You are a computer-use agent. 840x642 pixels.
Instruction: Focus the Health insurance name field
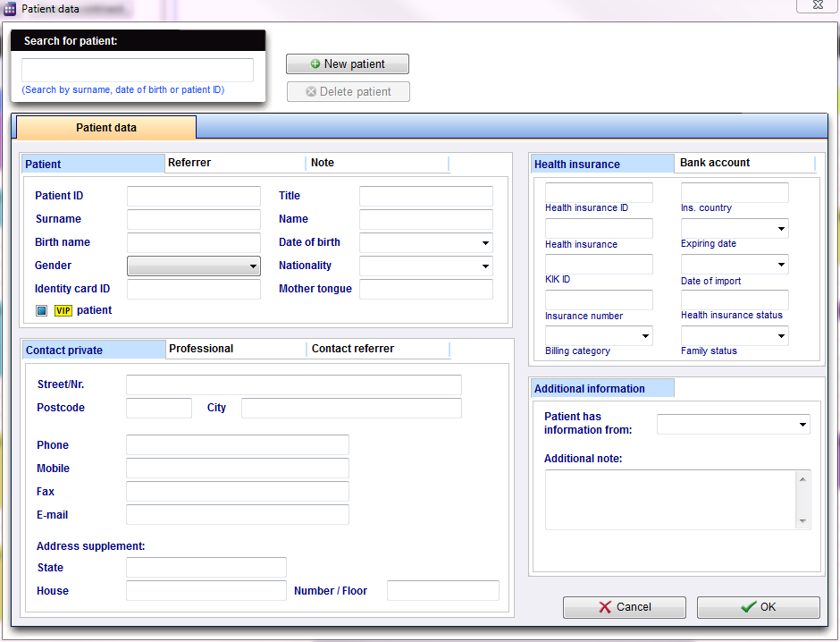point(599,228)
